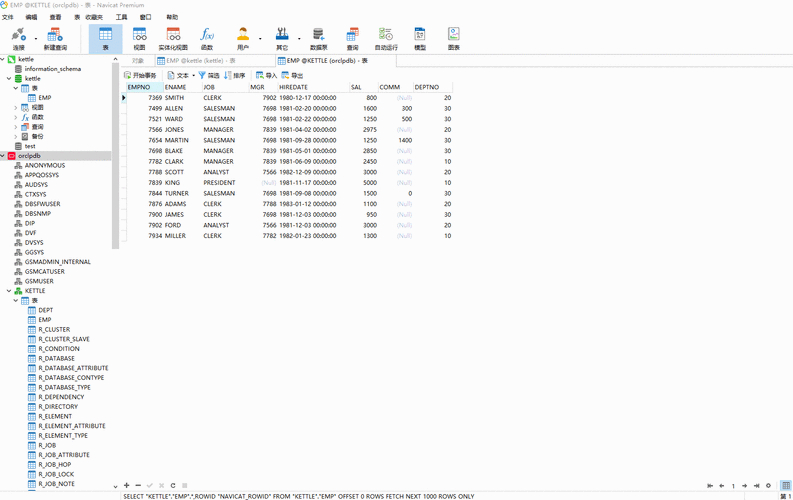Open the Materialized View toolbar icon
The image size is (793, 500).
pos(173,39)
